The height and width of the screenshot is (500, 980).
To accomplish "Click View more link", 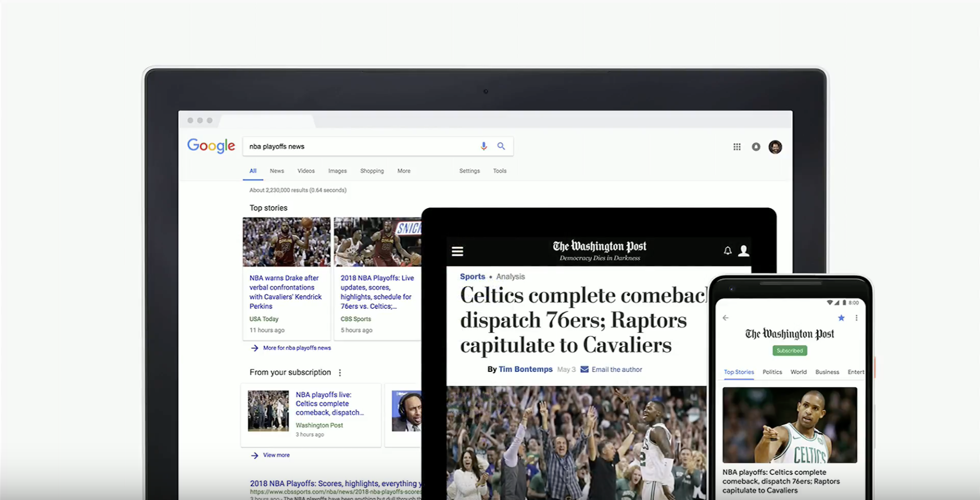I will coord(276,455).
